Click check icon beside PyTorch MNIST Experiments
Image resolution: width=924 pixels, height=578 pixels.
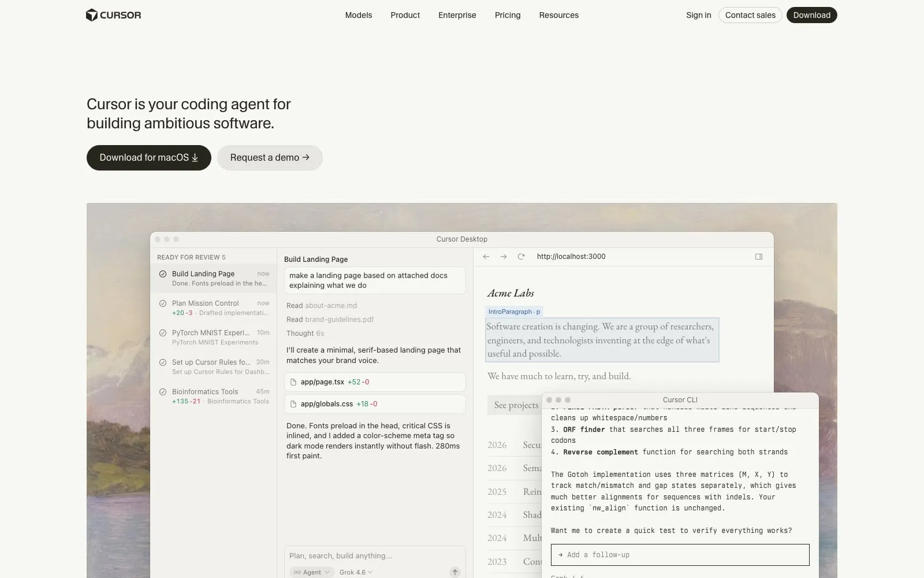tap(163, 333)
